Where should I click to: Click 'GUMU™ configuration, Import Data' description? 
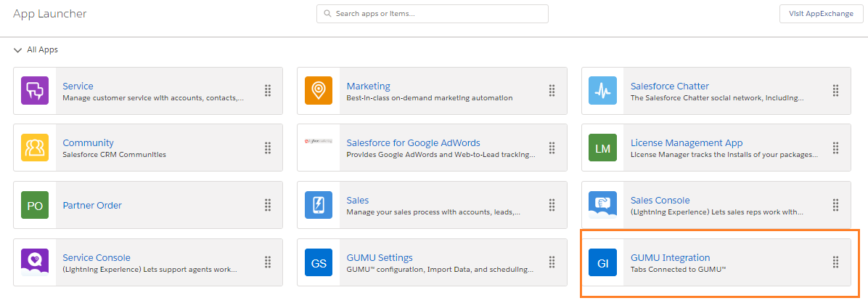pos(440,270)
